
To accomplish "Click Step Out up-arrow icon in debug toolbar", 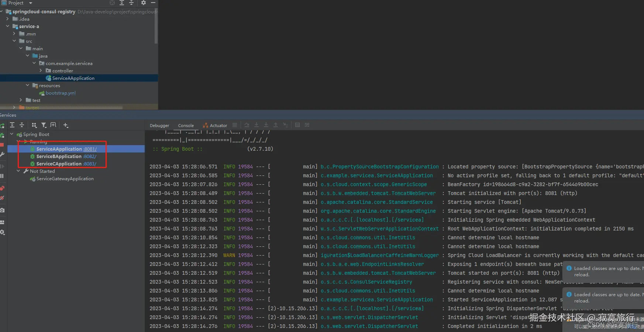I will (275, 125).
